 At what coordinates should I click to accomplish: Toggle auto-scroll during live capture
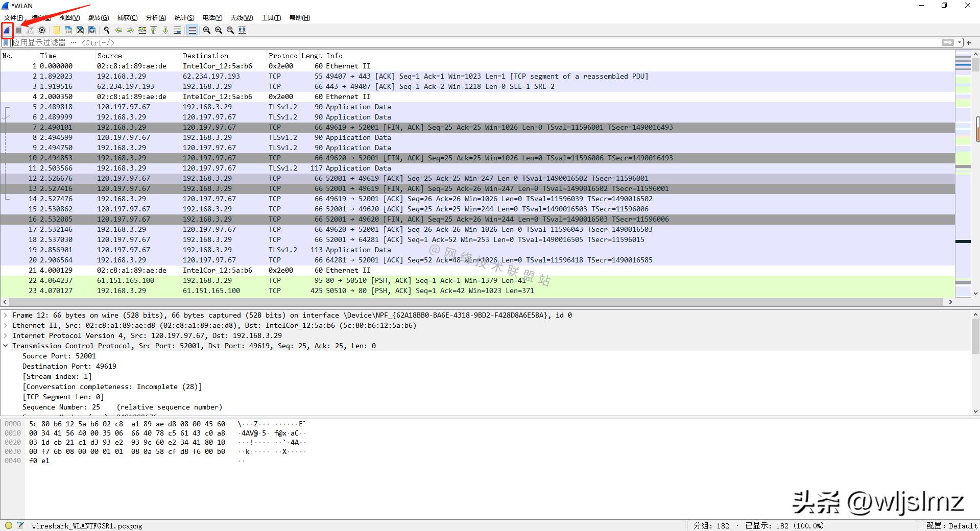pyautogui.click(x=177, y=30)
